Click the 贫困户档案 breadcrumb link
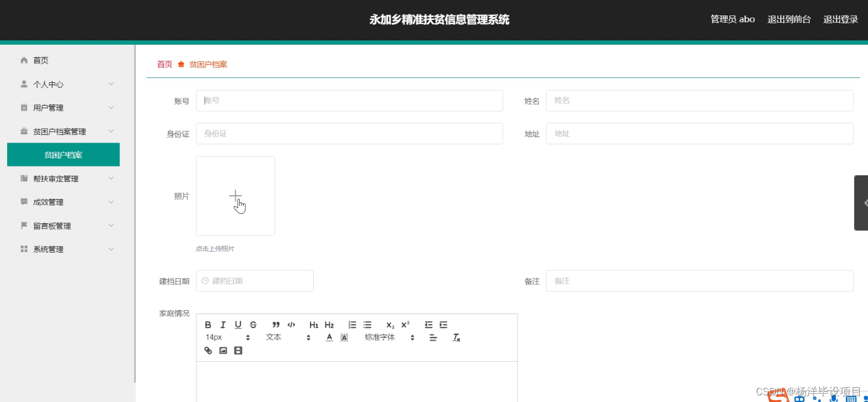Viewport: 868px width, 402px height. tap(208, 64)
